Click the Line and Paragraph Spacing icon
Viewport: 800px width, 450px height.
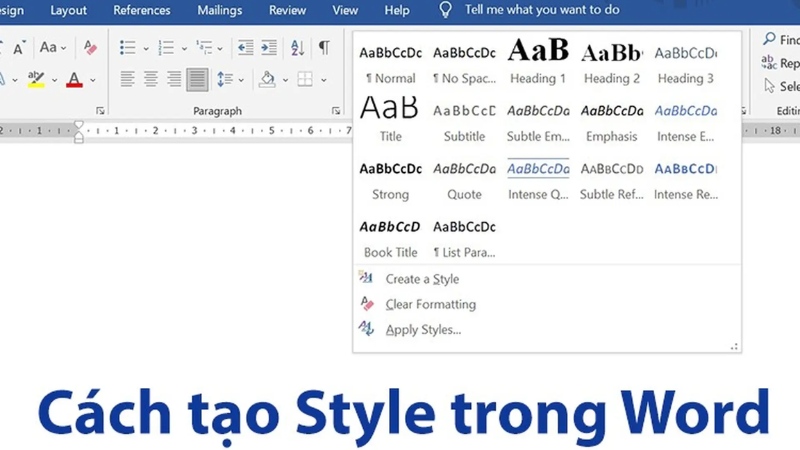[x=225, y=79]
